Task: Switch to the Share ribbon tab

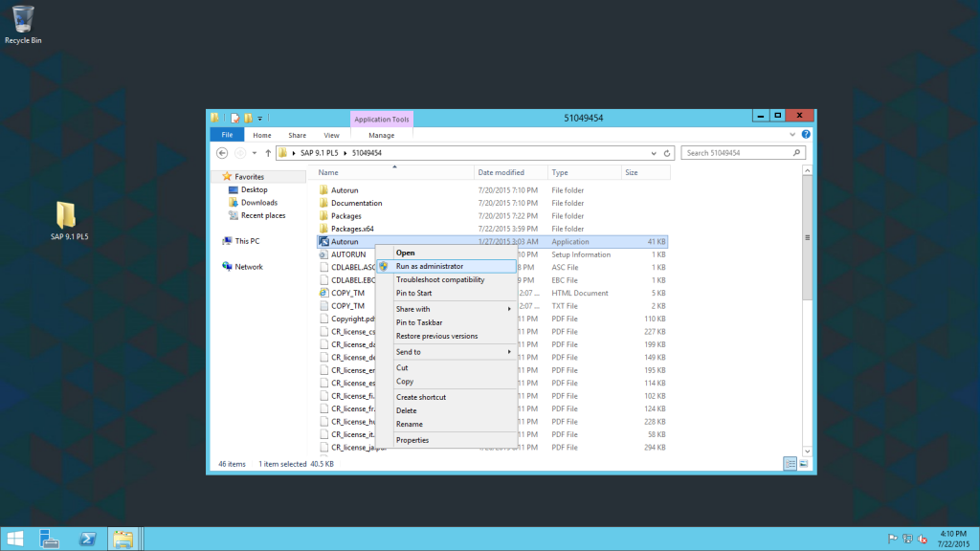Action: 297,135
